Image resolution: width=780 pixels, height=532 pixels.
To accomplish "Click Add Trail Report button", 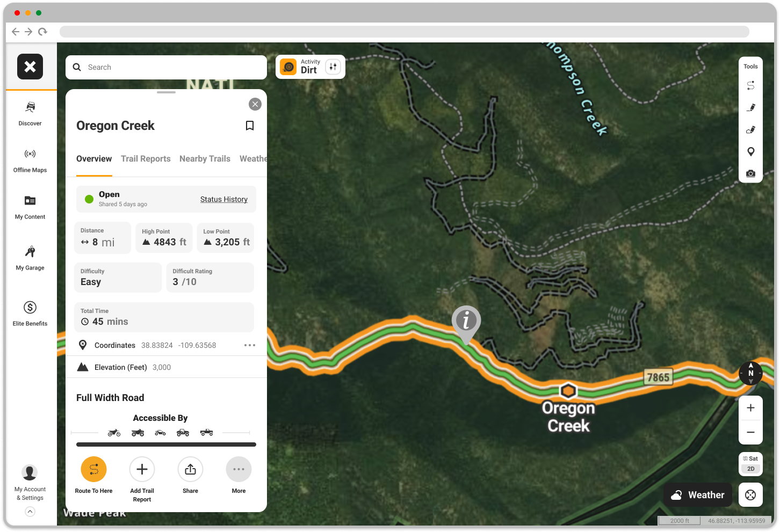I will 142,479.
